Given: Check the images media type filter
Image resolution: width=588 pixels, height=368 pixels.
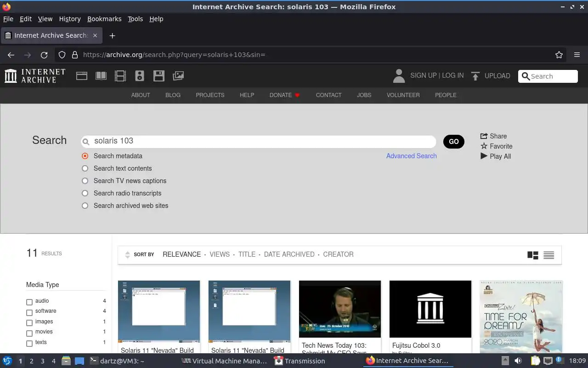Looking at the screenshot, I should [x=29, y=323].
